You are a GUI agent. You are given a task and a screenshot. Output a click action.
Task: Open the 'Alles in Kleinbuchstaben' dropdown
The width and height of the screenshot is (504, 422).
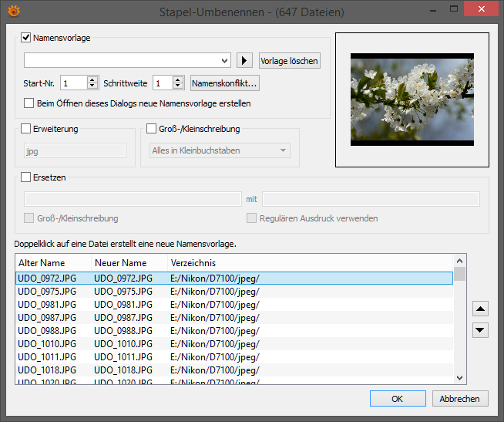[x=220, y=150]
